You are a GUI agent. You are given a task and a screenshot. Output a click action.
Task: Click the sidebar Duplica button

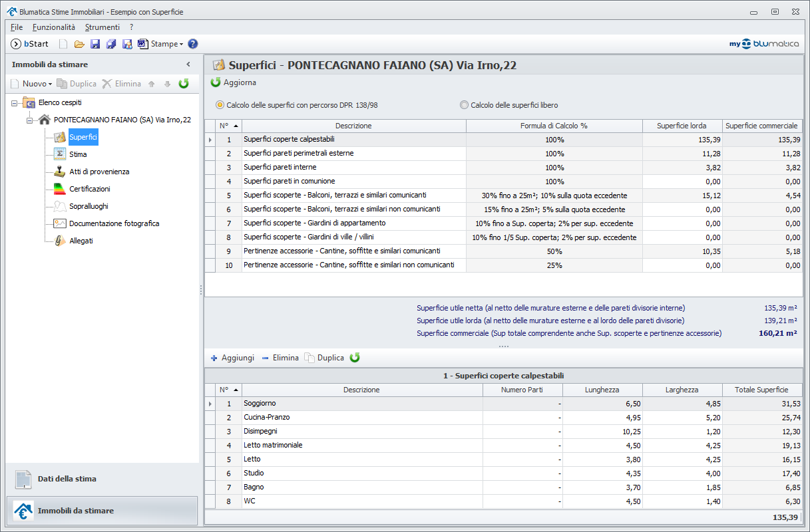77,84
